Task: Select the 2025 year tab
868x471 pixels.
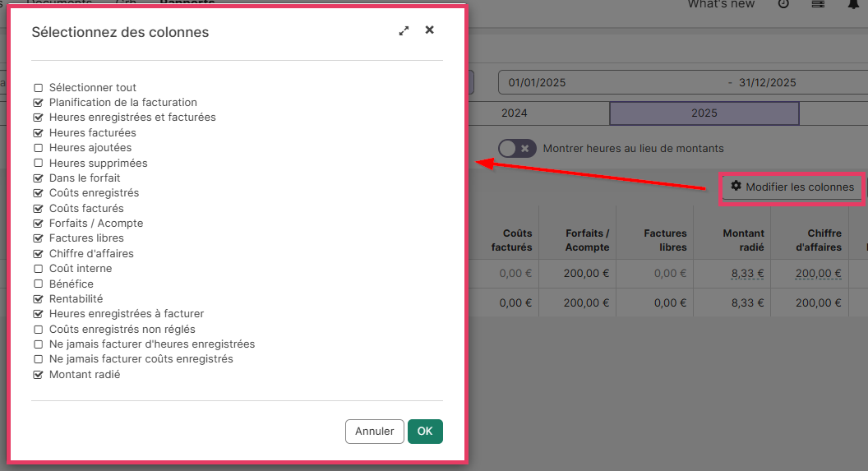Action: point(704,113)
